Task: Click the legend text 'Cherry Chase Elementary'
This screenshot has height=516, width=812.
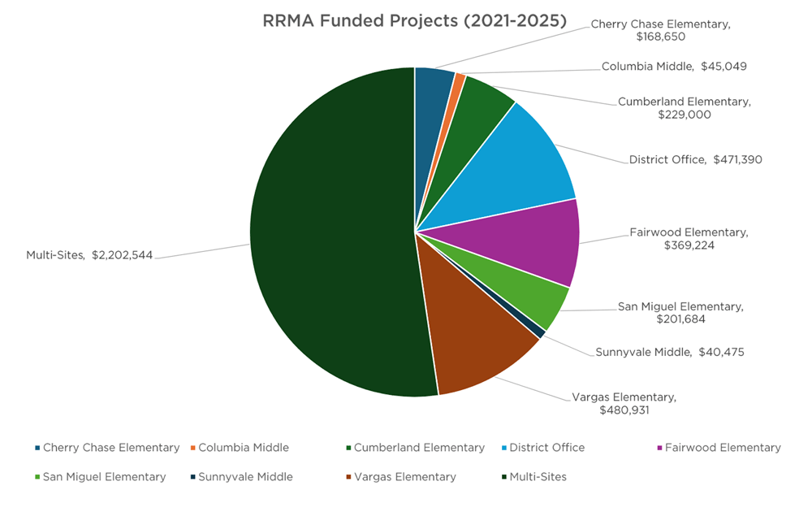Action: pyautogui.click(x=111, y=448)
